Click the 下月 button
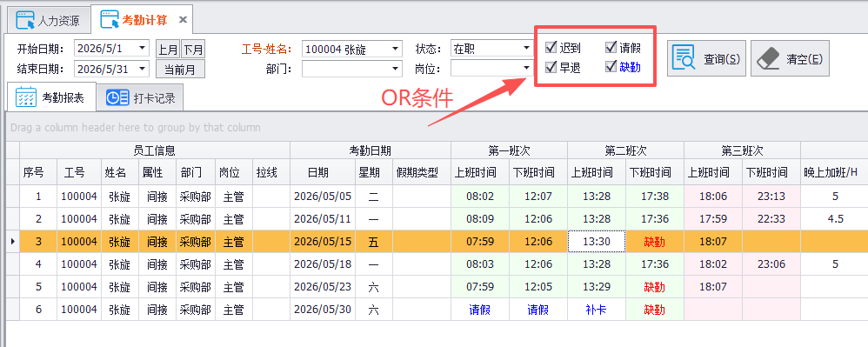This screenshot has height=347, width=868. pos(193,50)
